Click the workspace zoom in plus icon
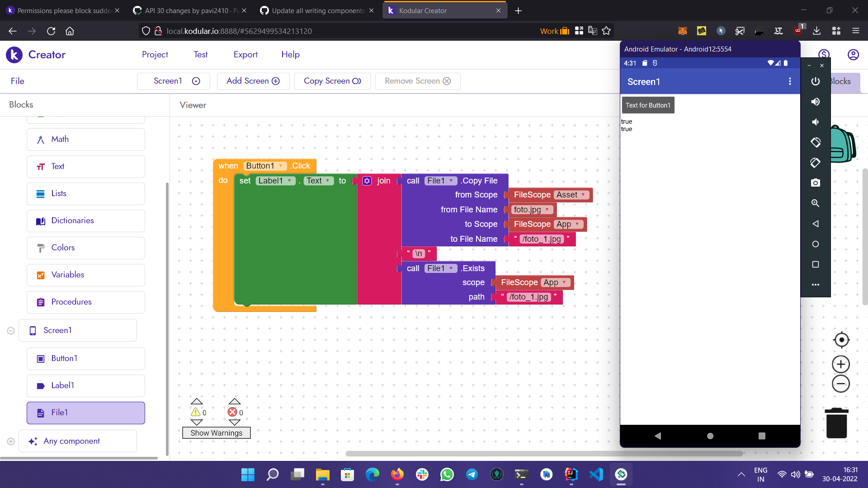Viewport: 868px width, 488px height. tap(840, 364)
